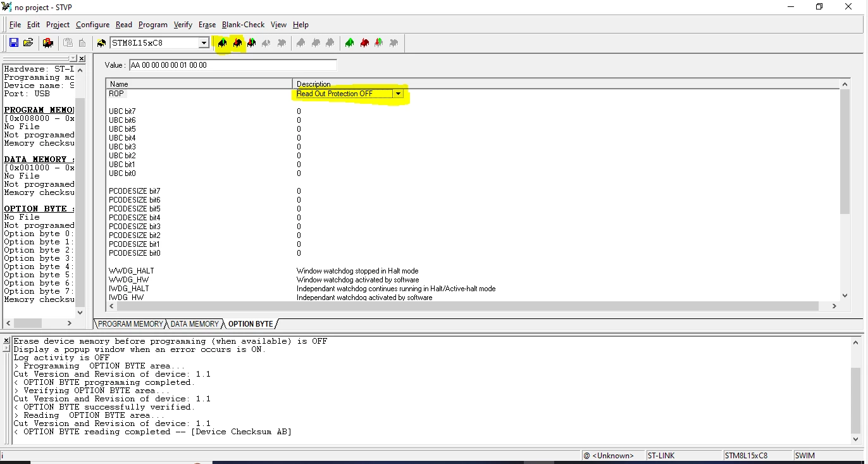
Task: Click the option table's horizontal scrollbar right arrow
Action: tap(834, 306)
